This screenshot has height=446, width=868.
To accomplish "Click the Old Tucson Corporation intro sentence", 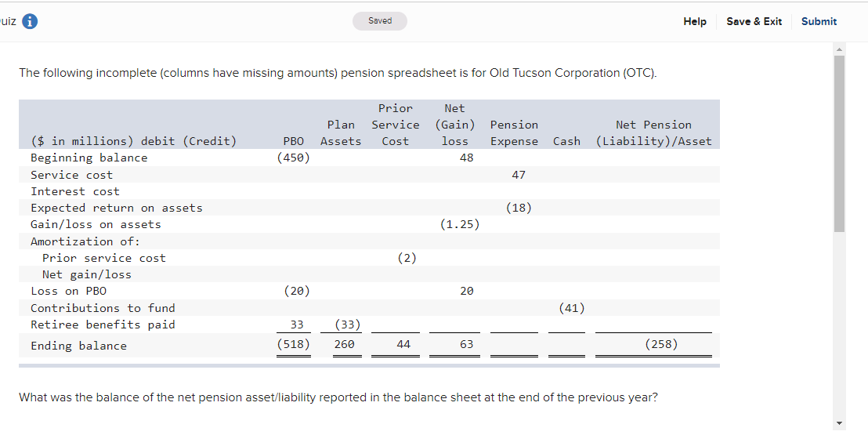I will coord(338,73).
